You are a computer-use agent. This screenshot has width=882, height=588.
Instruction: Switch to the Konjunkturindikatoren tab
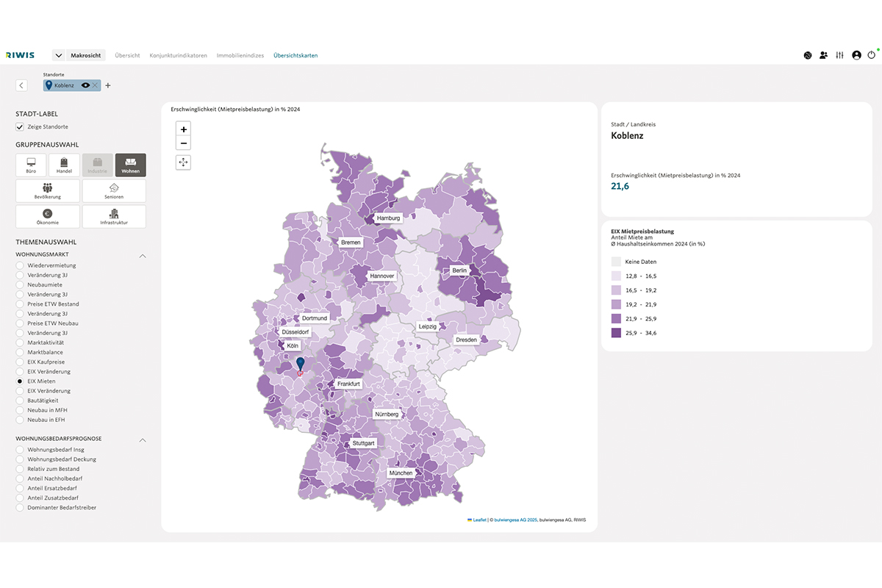tap(178, 55)
